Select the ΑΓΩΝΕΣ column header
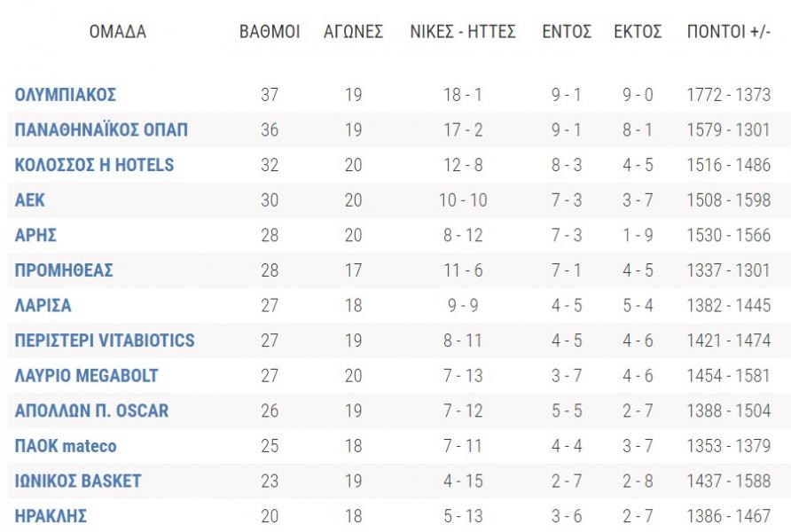The height and width of the screenshot is (532, 791). (x=353, y=32)
